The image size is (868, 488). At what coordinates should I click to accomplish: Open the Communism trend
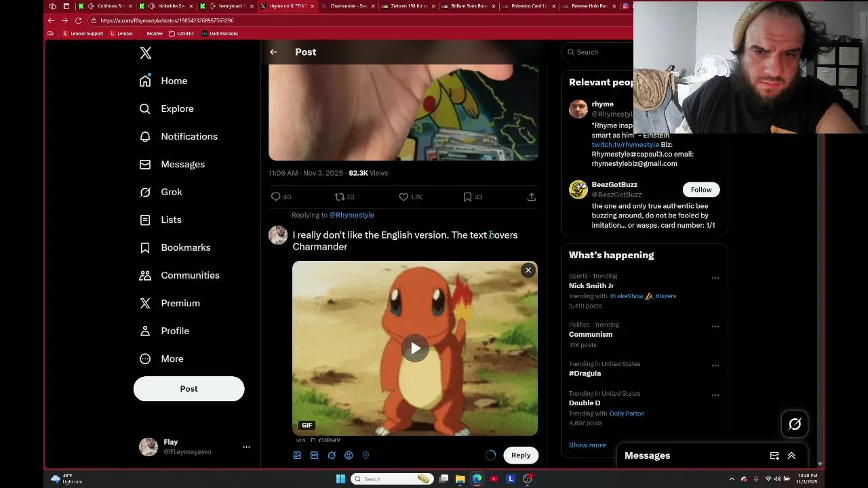click(x=591, y=334)
